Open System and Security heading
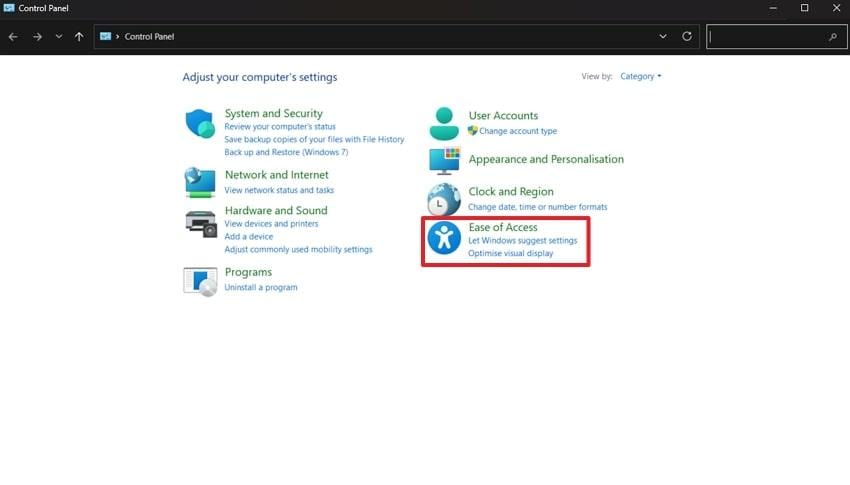The width and height of the screenshot is (850, 485). tap(273, 113)
